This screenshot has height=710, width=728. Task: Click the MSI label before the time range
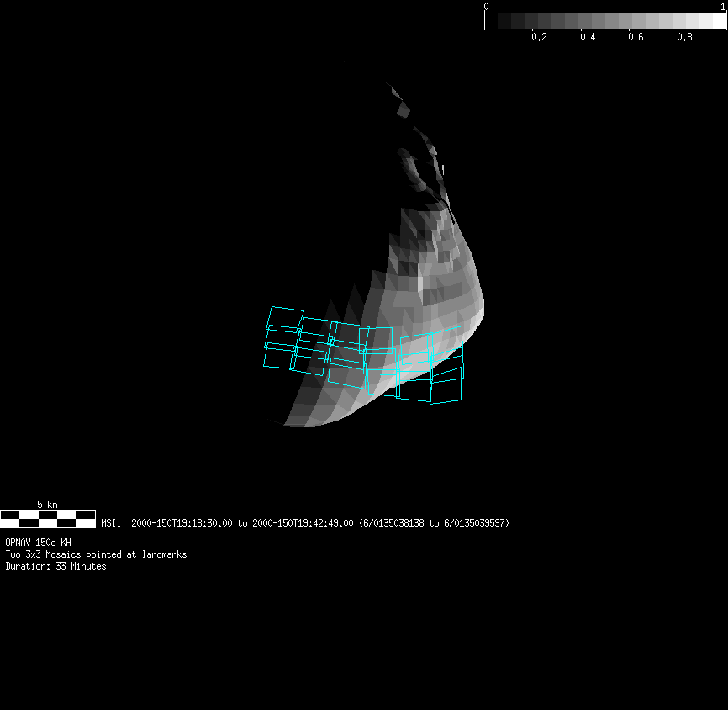111,523
